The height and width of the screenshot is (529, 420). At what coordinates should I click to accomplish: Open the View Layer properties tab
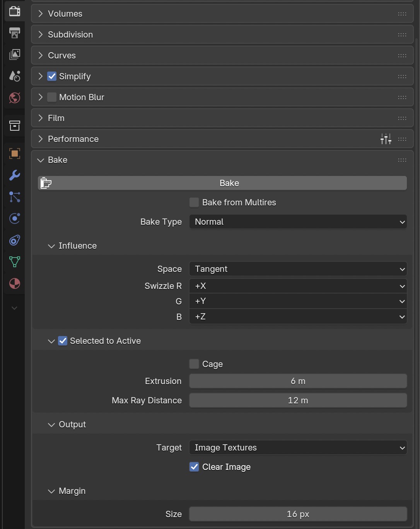(x=15, y=54)
